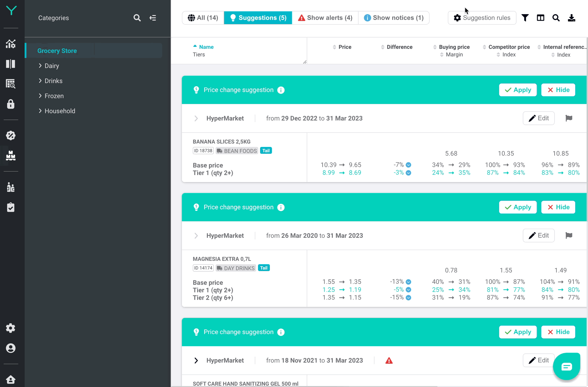Hide the third price change suggestion
This screenshot has height=387, width=588.
(558, 332)
